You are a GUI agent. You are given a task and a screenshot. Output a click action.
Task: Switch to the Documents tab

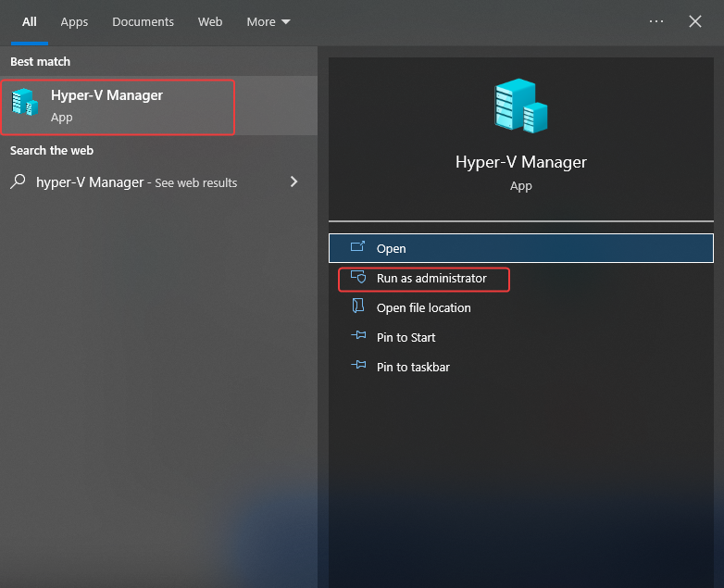(144, 21)
